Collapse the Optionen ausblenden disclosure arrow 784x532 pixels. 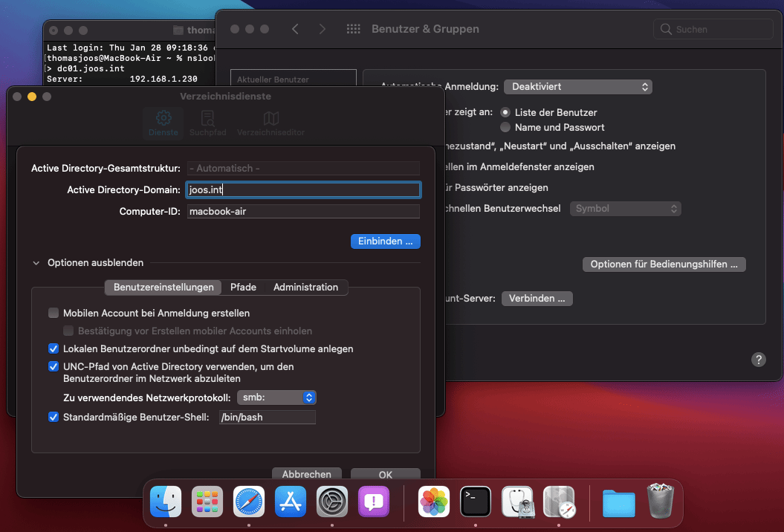[x=36, y=262]
